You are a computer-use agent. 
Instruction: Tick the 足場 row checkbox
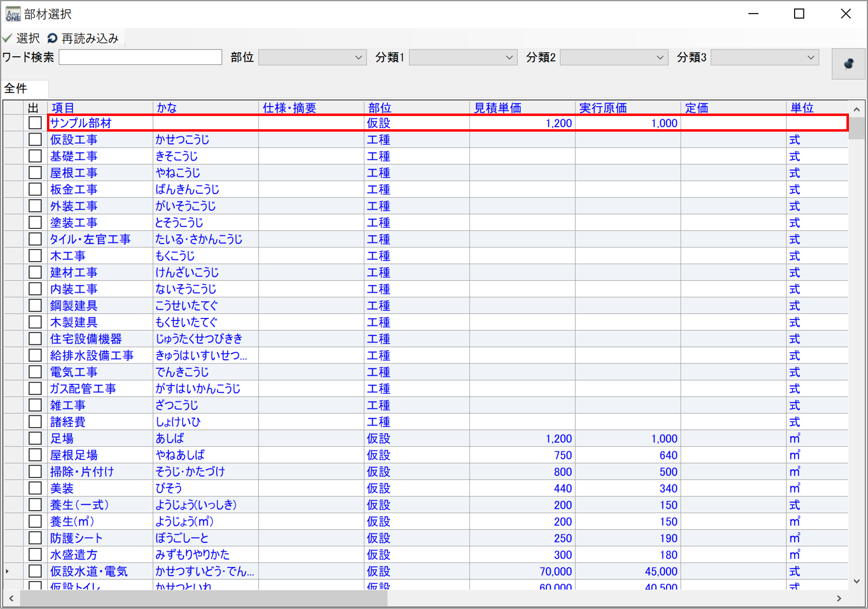click(35, 438)
